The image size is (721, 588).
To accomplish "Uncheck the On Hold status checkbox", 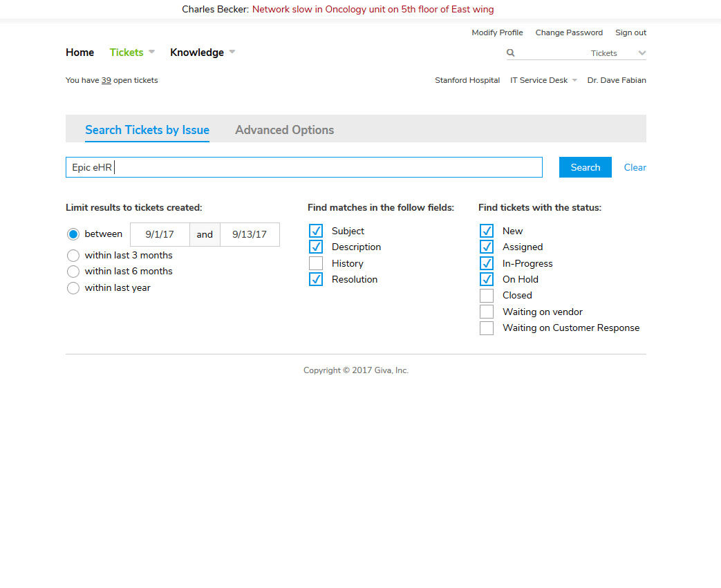I will [487, 280].
